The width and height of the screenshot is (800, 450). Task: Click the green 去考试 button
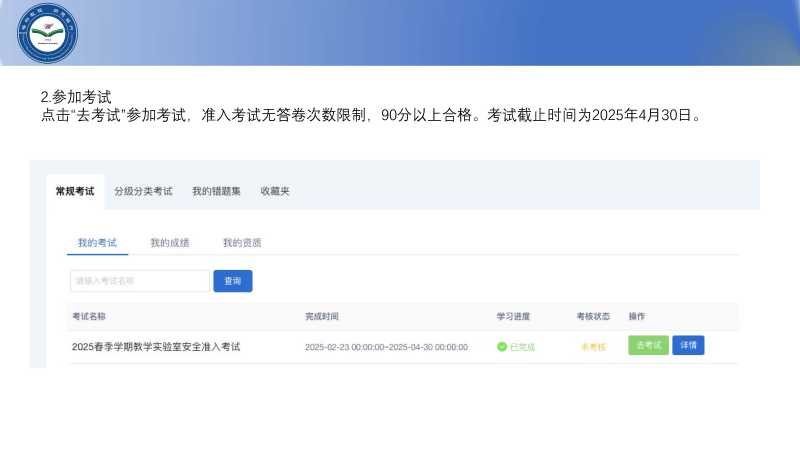click(x=648, y=345)
